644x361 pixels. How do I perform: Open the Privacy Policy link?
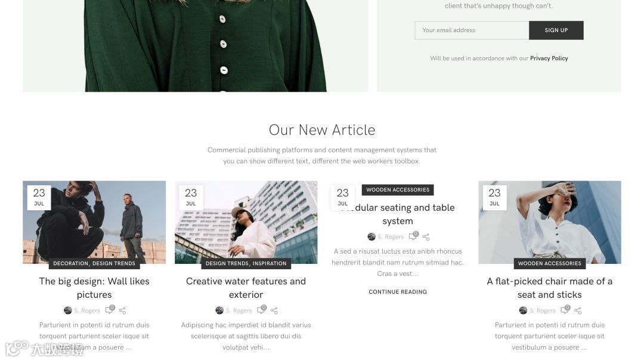[549, 58]
